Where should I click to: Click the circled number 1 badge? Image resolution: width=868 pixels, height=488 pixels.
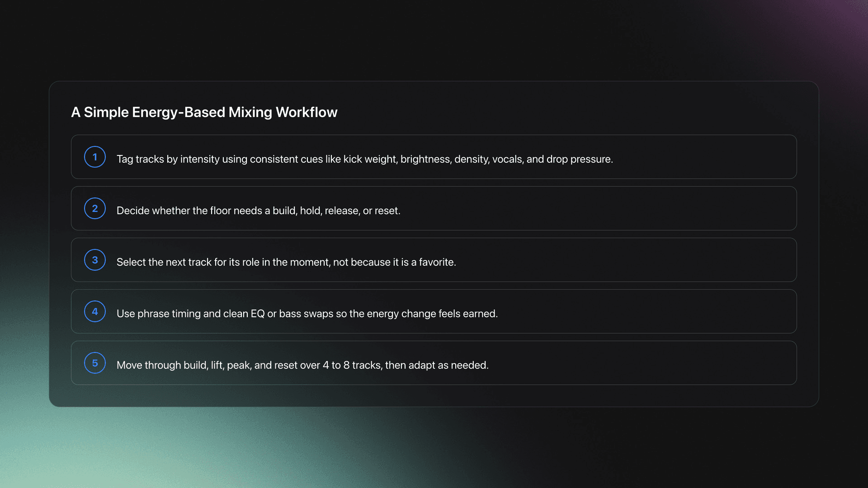pyautogui.click(x=95, y=157)
